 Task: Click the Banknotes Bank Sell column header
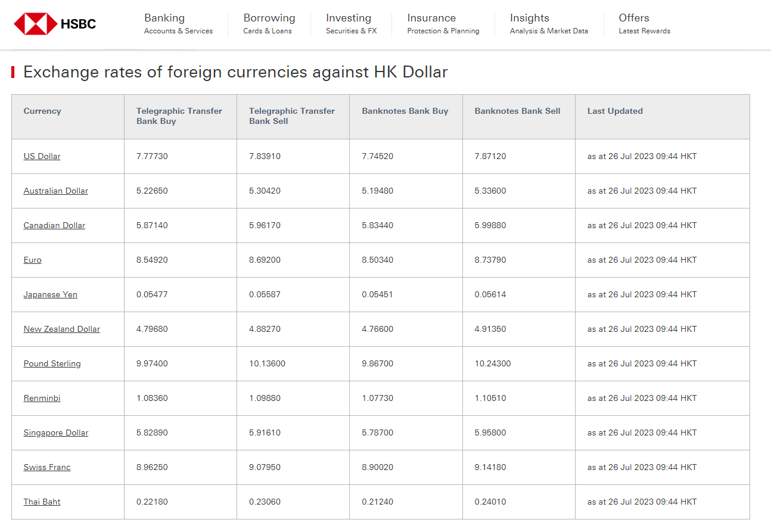pos(517,111)
